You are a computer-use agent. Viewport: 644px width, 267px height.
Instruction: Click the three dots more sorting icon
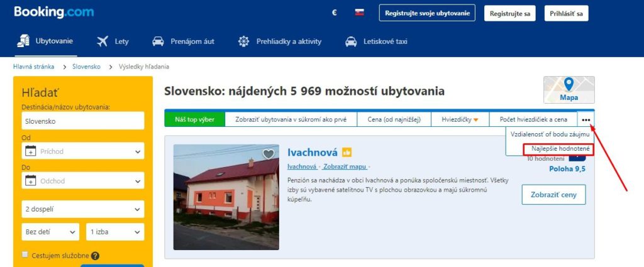586,120
